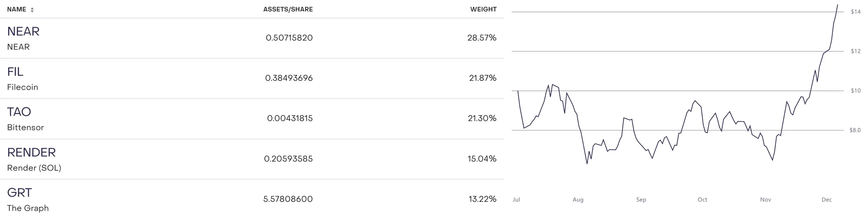Click the Filecoin asset name
Screen dimensions: 868x214
[x=22, y=87]
